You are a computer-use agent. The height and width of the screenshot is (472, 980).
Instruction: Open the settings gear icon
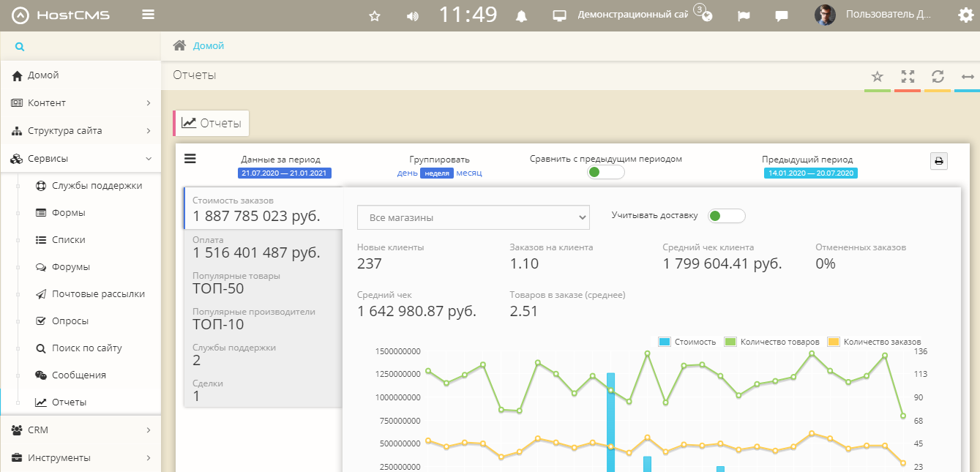point(966,15)
